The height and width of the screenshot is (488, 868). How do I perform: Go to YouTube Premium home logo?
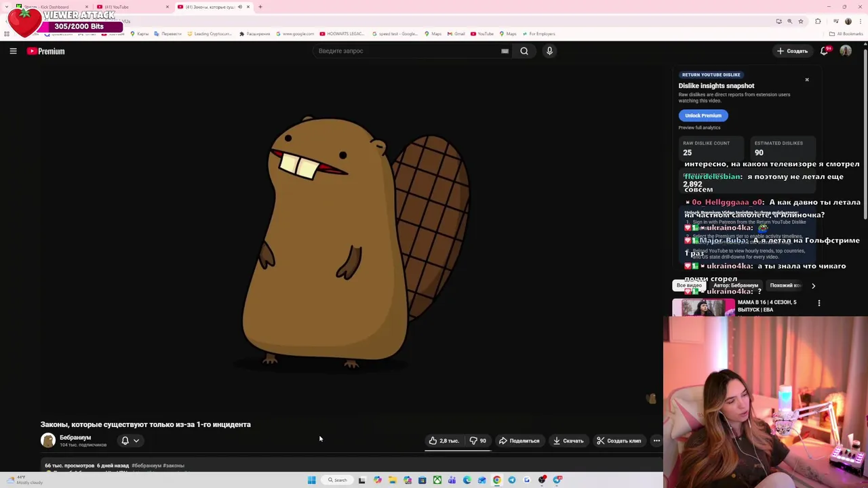pyautogui.click(x=46, y=51)
